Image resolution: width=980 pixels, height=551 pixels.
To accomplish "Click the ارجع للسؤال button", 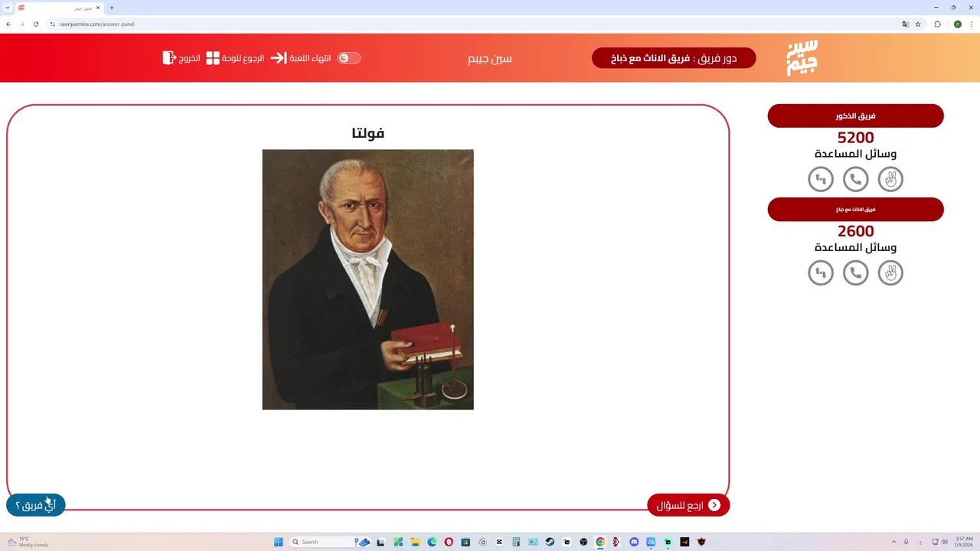I will click(x=688, y=505).
